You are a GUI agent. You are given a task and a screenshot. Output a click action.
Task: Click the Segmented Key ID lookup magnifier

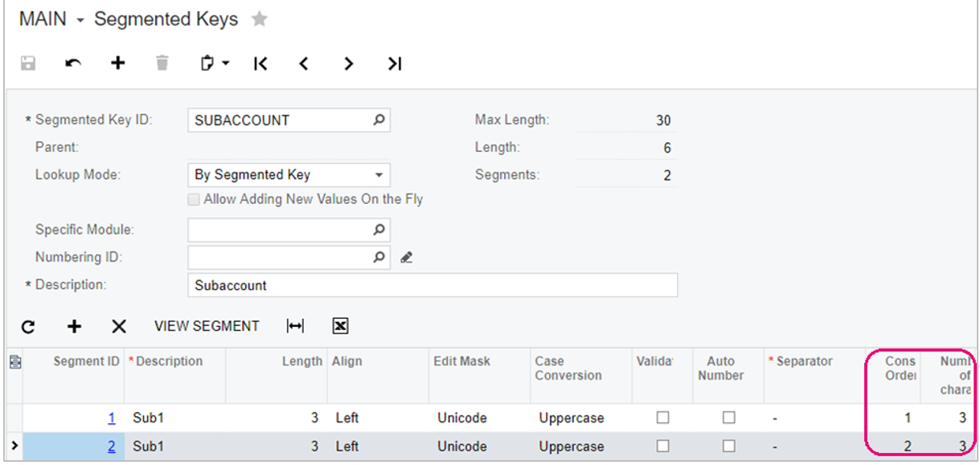pos(379,120)
